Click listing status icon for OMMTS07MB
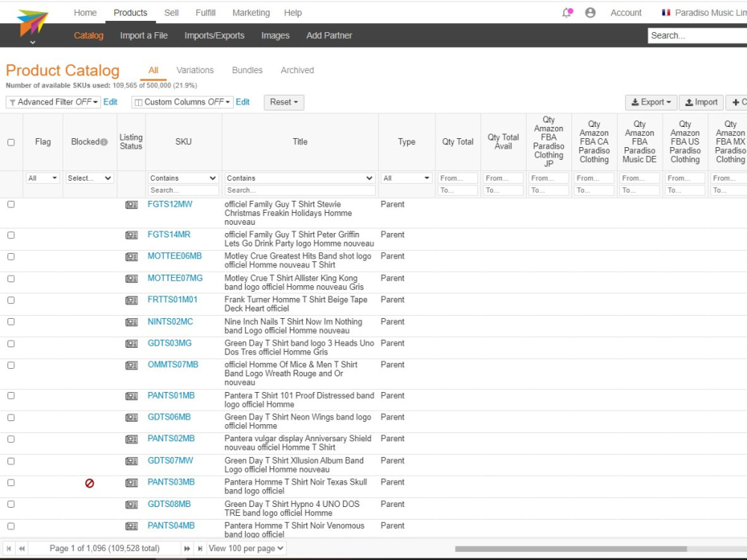 click(131, 365)
